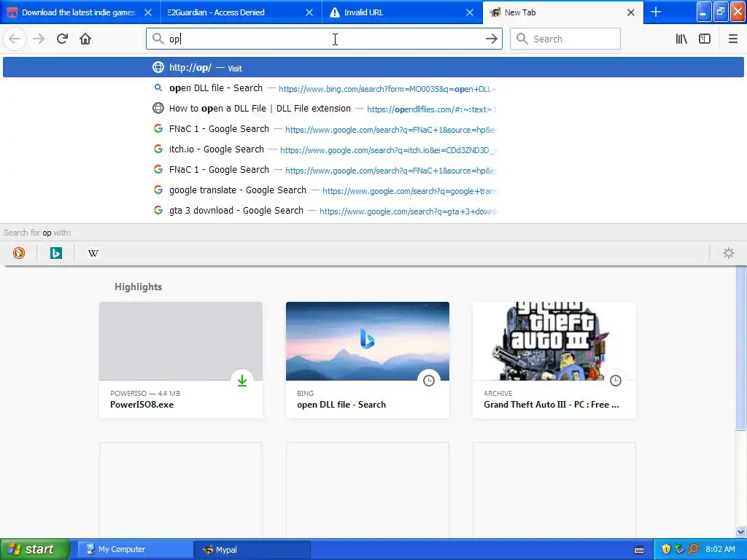The height and width of the screenshot is (560, 747).
Task: Click the Highlights section heading
Action: click(x=138, y=287)
